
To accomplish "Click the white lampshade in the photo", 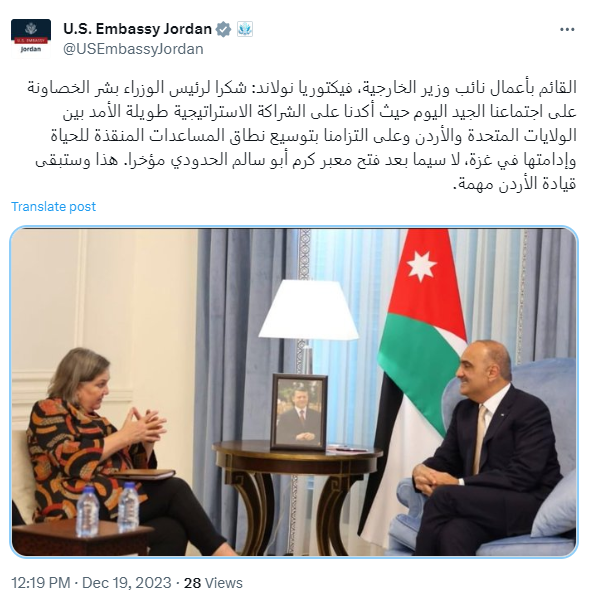I will pos(309,309).
